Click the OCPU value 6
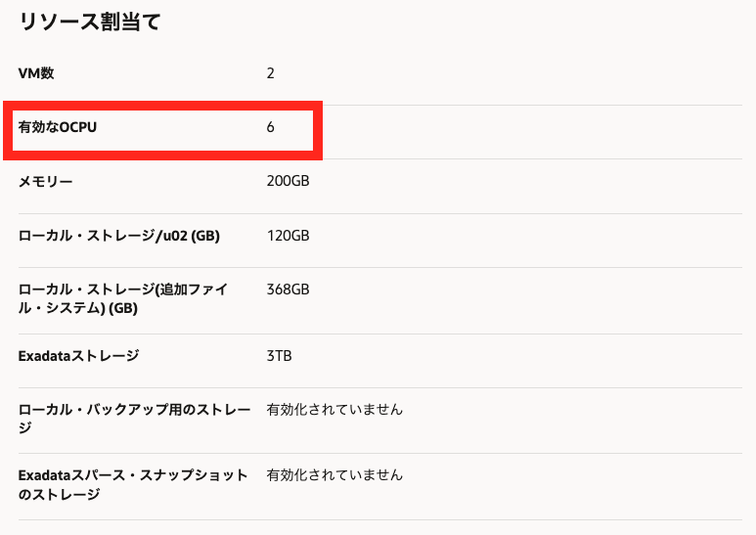Screen dimensions: 756x535 271,127
